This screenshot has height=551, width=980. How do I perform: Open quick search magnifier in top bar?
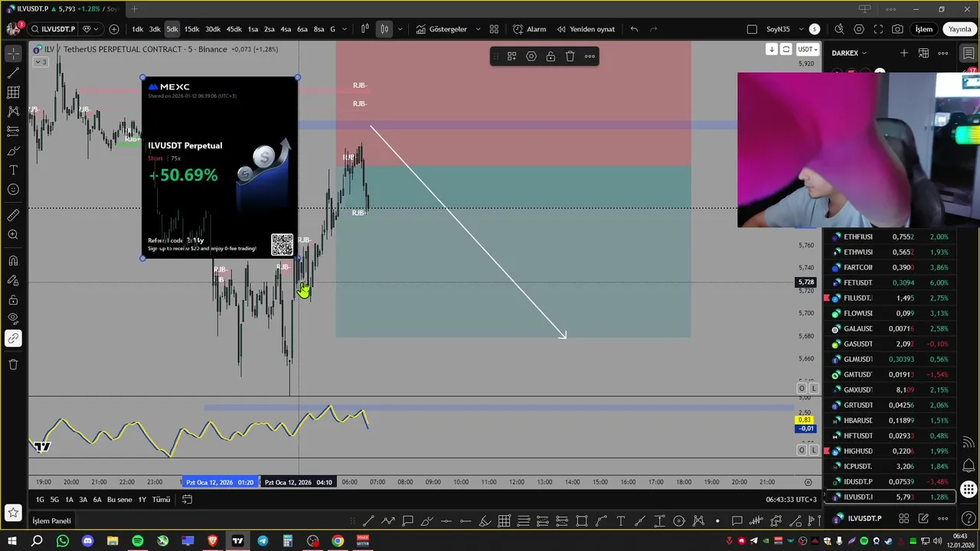tap(839, 29)
